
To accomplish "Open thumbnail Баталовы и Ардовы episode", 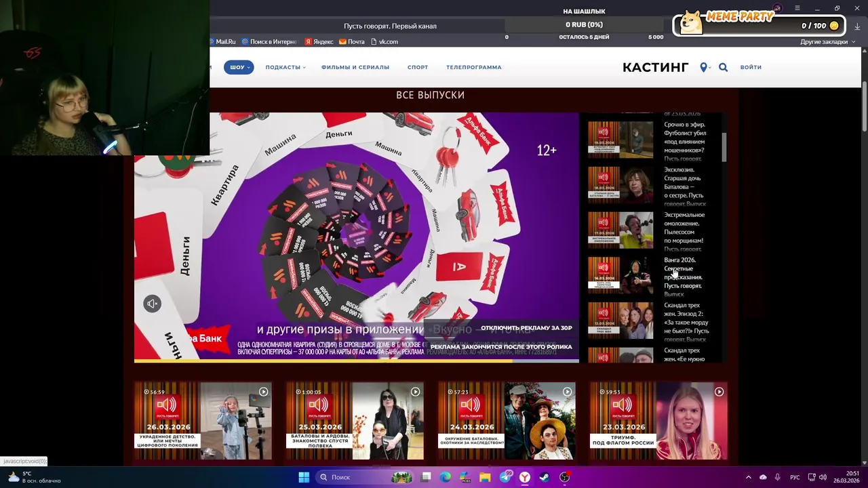I will tap(355, 421).
